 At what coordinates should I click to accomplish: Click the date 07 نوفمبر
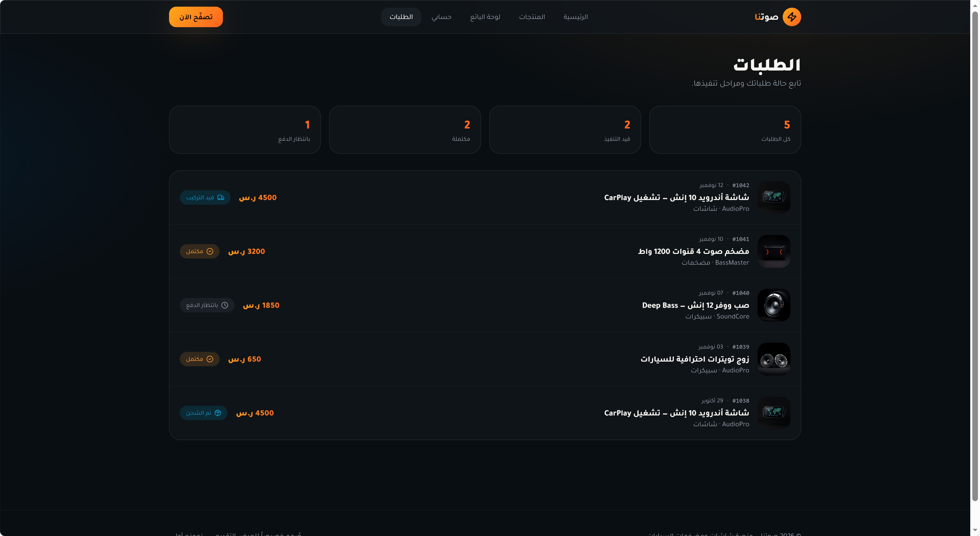pyautogui.click(x=711, y=293)
